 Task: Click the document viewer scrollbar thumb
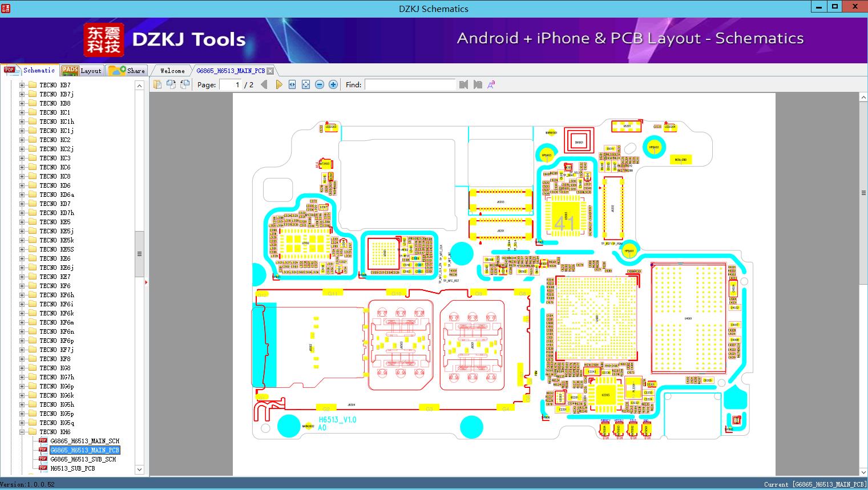pos(863,193)
